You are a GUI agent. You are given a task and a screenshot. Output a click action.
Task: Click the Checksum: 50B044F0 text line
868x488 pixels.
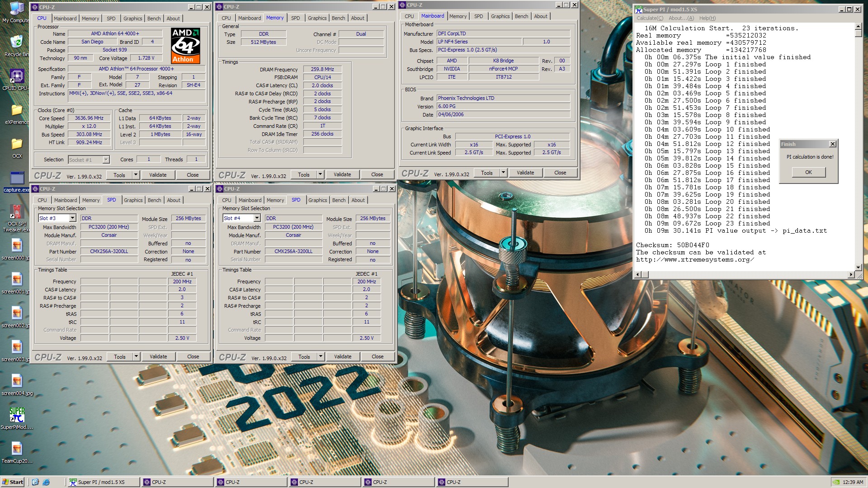[673, 245]
